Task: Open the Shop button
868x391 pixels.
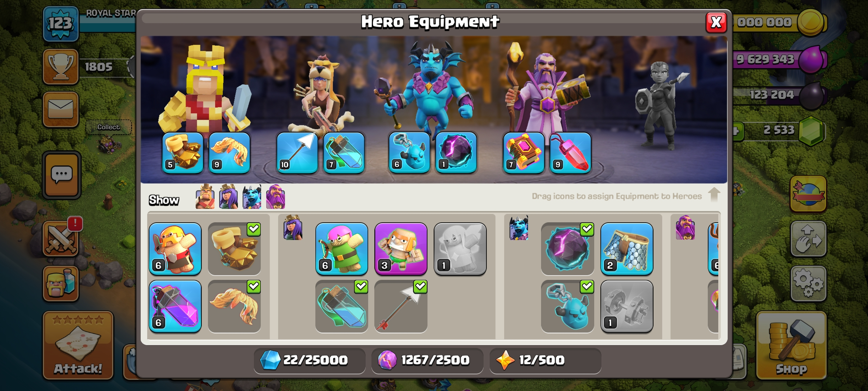Action: pos(791,345)
